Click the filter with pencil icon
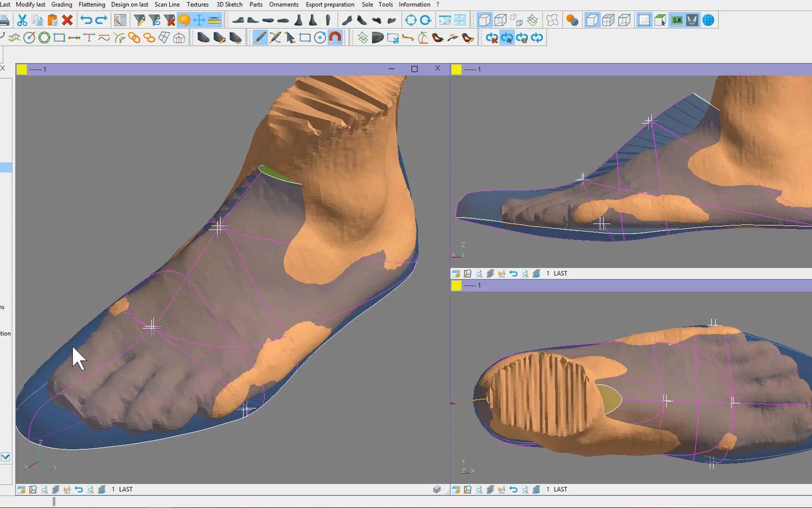Image resolution: width=812 pixels, height=508 pixels. 139,20
